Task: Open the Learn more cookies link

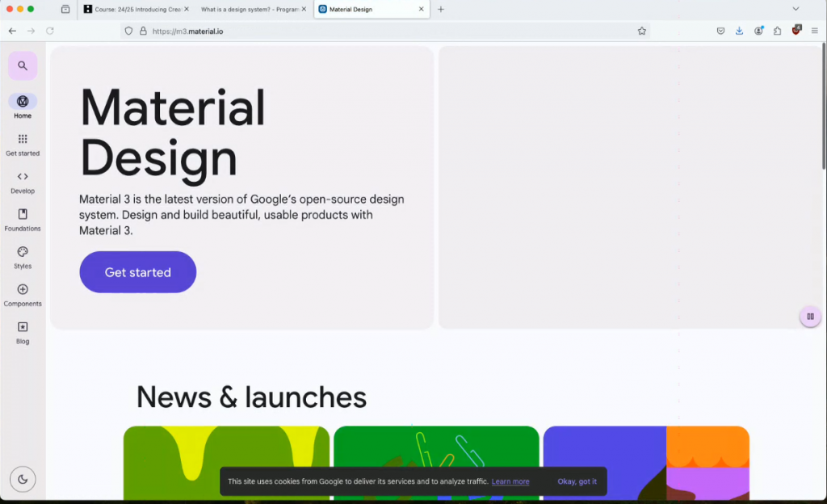Action: click(510, 481)
